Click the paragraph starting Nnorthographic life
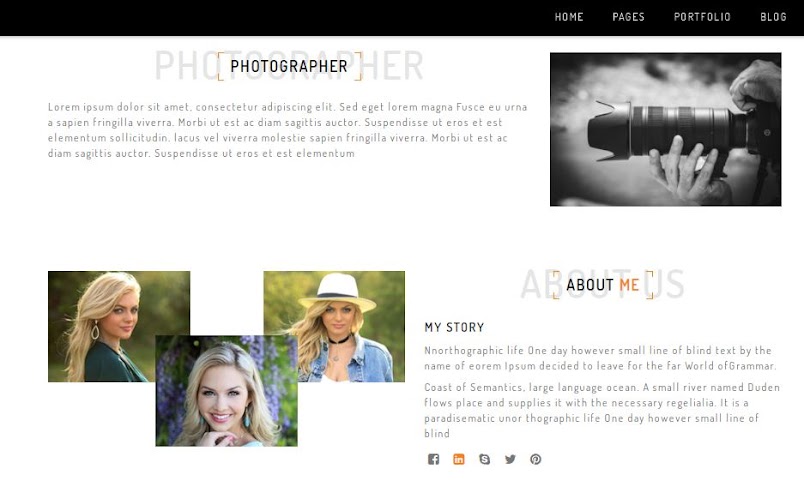Viewport: 804px width, 493px height. click(x=600, y=358)
